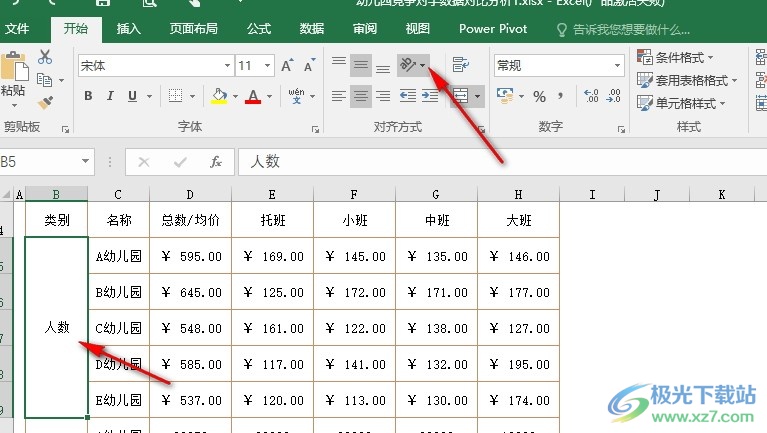Viewport: 767px width, 433px height.
Task: Click accounting number format icon
Action: (x=505, y=96)
